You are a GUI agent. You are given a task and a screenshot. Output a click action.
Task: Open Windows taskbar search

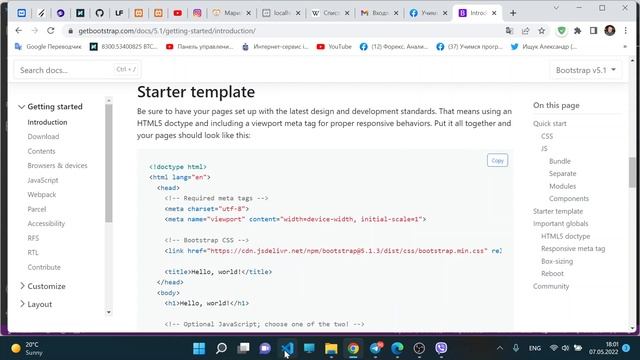point(221,348)
